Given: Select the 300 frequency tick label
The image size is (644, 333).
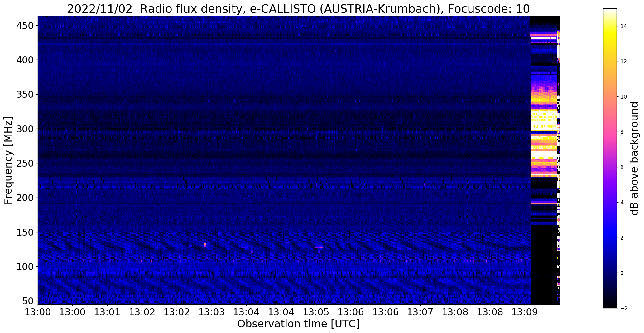Looking at the screenshot, I should click(25, 129).
